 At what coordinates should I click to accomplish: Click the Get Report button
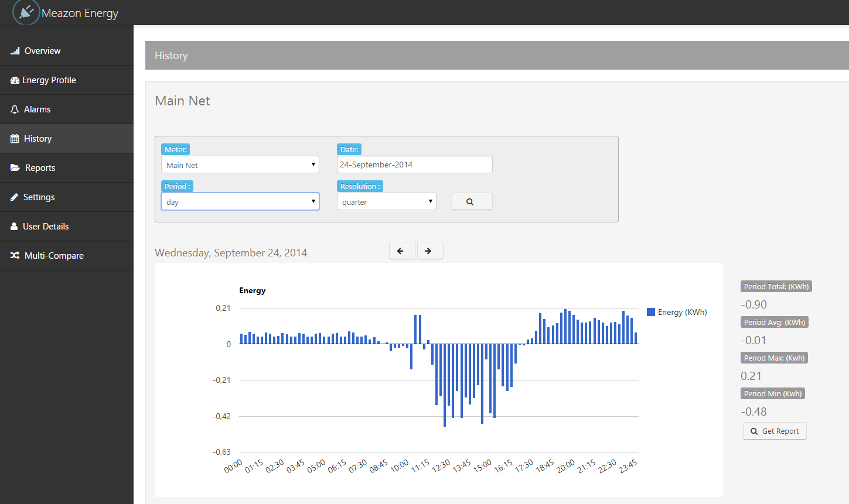coord(775,431)
